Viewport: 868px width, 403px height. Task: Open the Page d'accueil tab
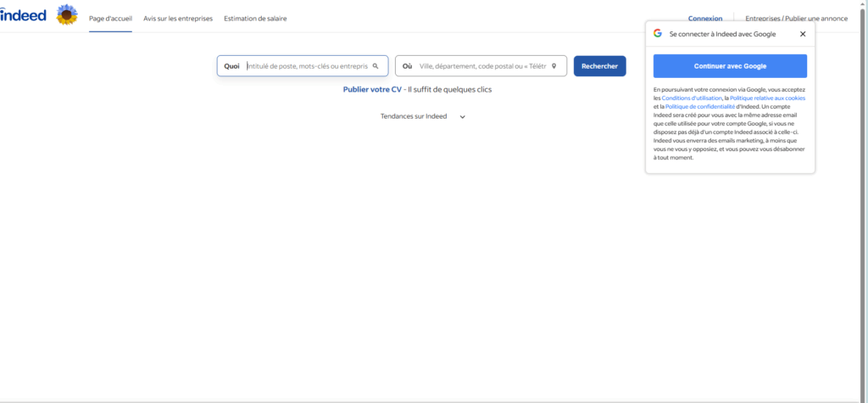click(110, 19)
